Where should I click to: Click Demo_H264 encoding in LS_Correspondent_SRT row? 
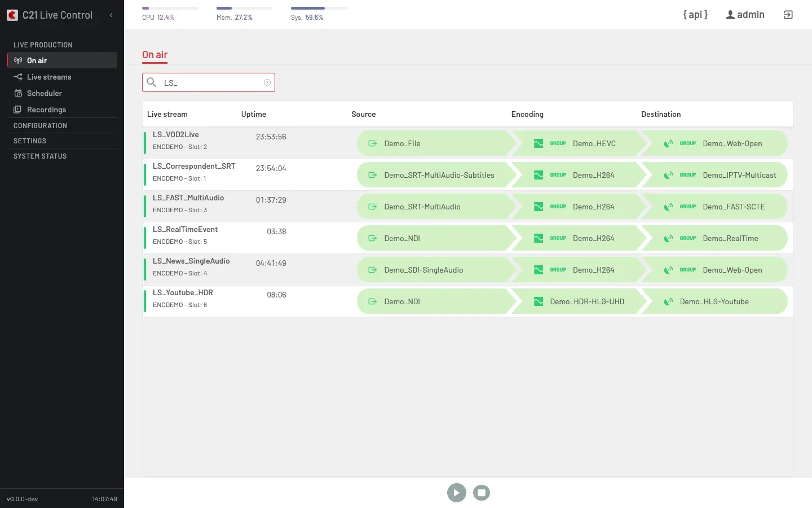[593, 175]
